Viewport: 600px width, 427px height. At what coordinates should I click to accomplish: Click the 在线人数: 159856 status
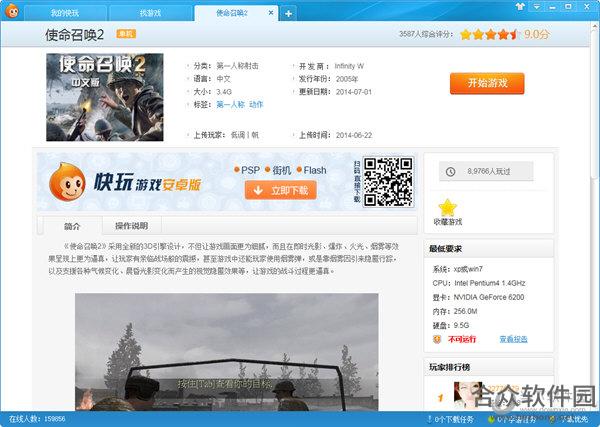(37, 419)
